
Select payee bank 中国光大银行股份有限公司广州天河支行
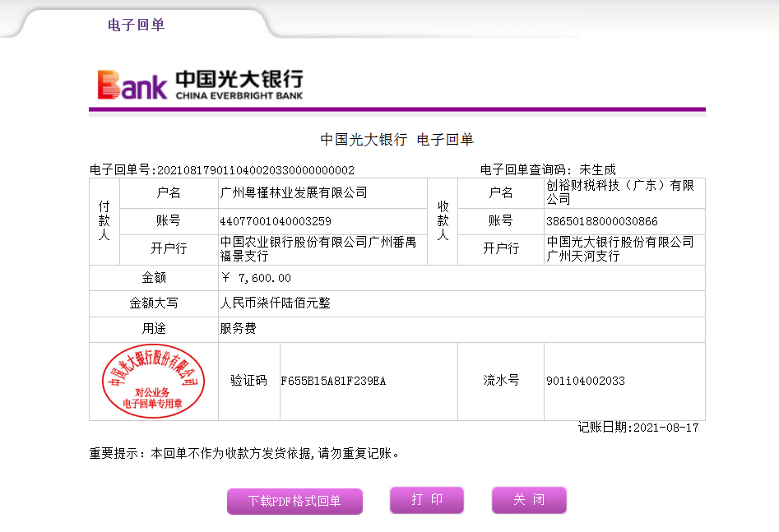click(620, 249)
